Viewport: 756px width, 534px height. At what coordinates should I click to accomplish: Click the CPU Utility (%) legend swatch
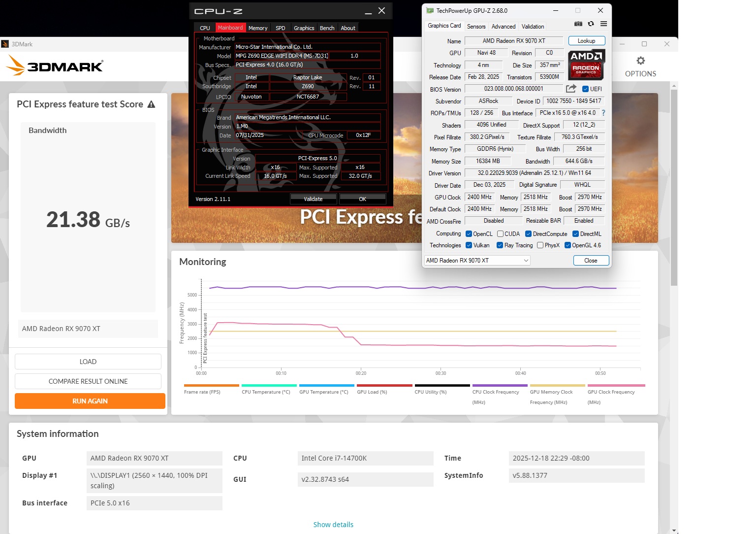pyautogui.click(x=442, y=386)
